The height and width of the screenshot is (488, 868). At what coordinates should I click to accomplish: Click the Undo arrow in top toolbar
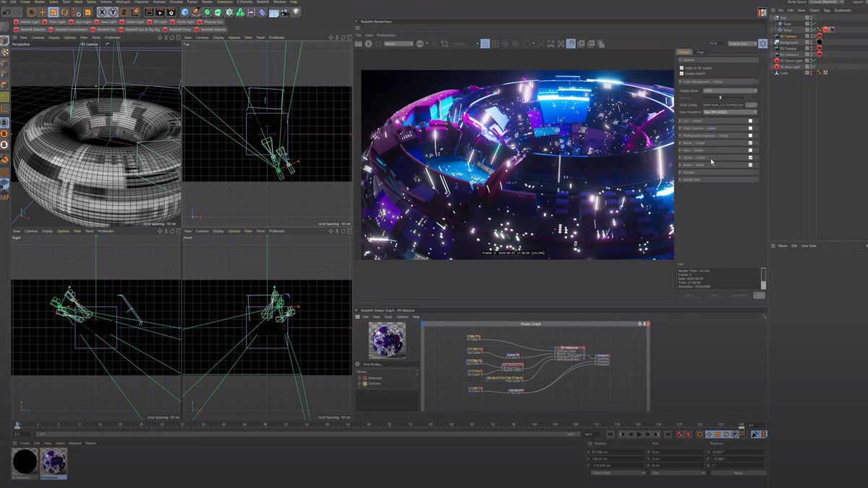(x=7, y=12)
